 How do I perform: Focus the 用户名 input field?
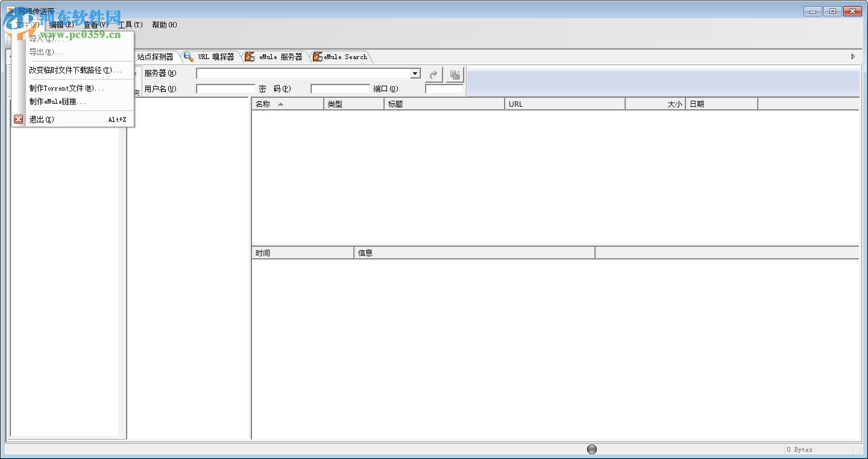(x=225, y=89)
